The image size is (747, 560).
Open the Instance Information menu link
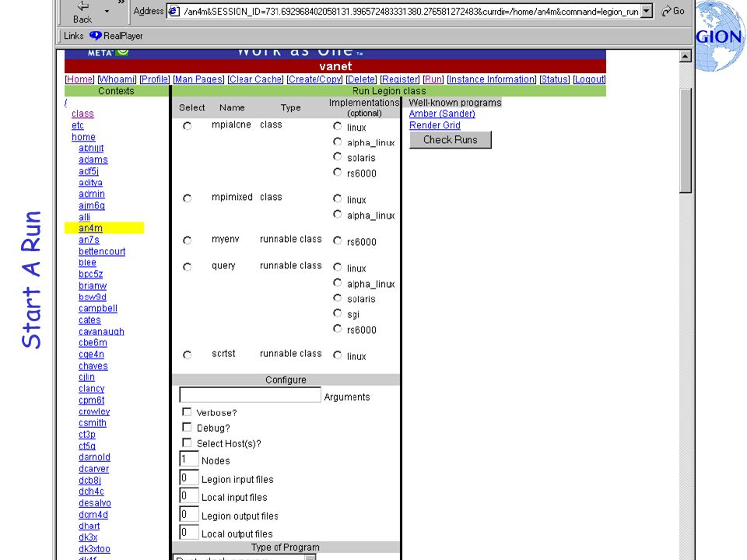(x=491, y=79)
